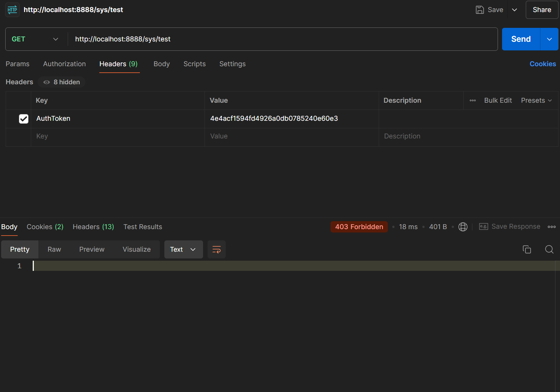560x392 pixels.
Task: Open response panel more options menu
Action: tap(551, 227)
